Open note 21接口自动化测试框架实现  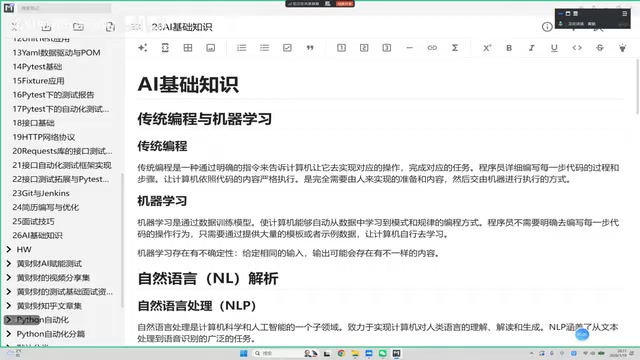[x=62, y=165]
